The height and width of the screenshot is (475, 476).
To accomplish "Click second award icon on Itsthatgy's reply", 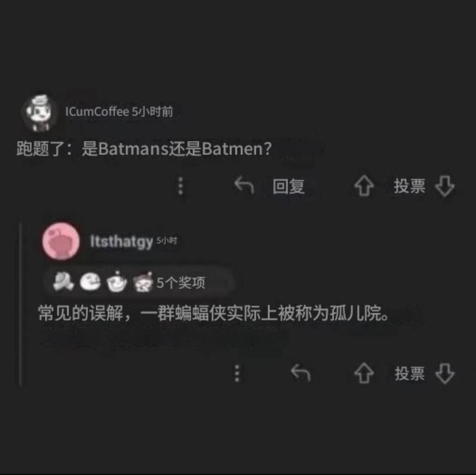I will tap(90, 282).
